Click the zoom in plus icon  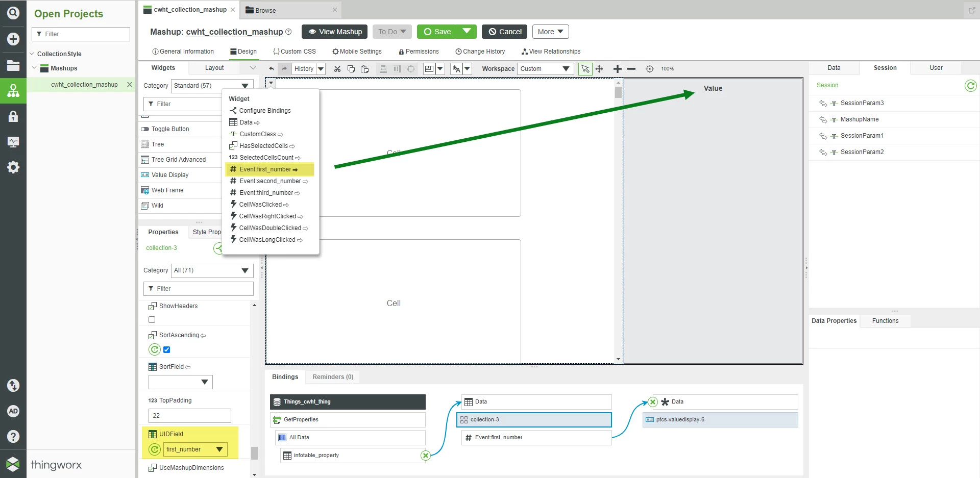coord(617,69)
